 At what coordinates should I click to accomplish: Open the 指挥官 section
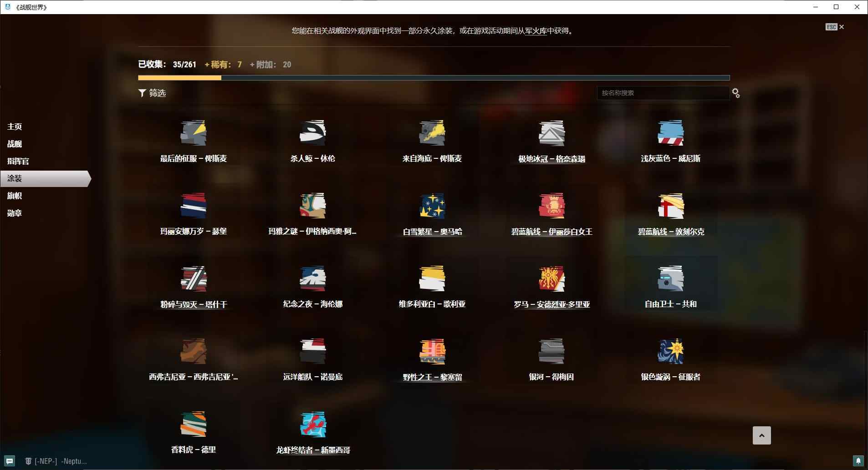[18, 161]
